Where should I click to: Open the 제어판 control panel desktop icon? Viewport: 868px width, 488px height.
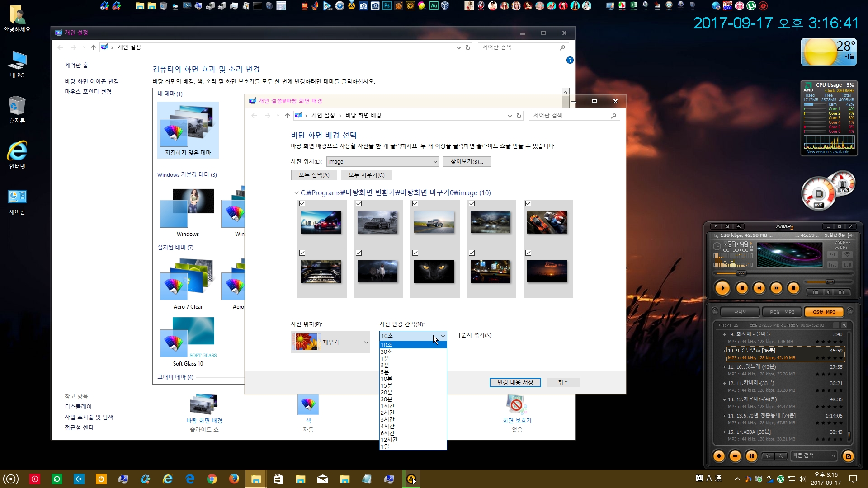tap(17, 201)
